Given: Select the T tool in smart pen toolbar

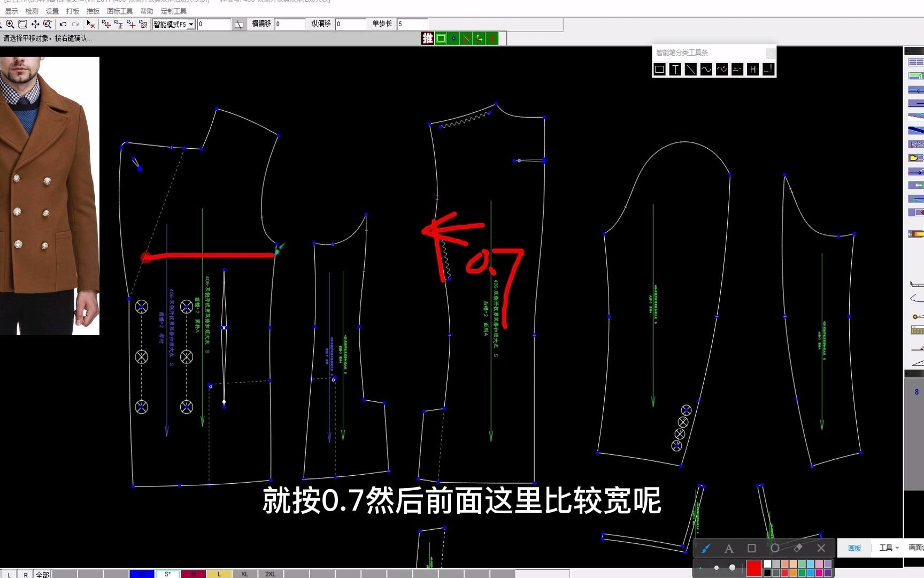Looking at the screenshot, I should pyautogui.click(x=675, y=69).
